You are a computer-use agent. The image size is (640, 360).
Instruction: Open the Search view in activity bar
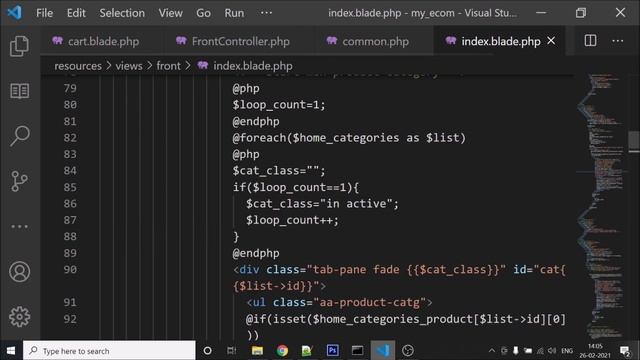tap(19, 136)
